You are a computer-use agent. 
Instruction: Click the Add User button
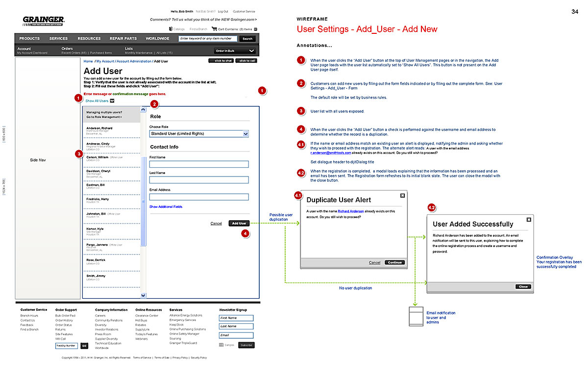239,223
